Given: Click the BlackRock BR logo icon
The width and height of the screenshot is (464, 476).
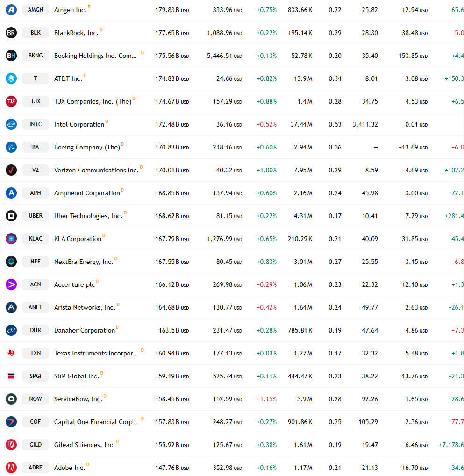Looking at the screenshot, I should pyautogui.click(x=11, y=33).
